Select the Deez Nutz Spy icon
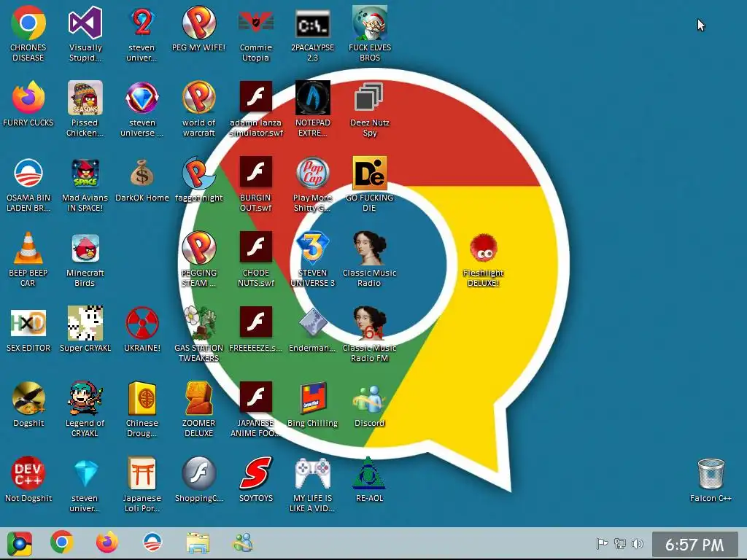This screenshot has height=560, width=747. pos(369,98)
